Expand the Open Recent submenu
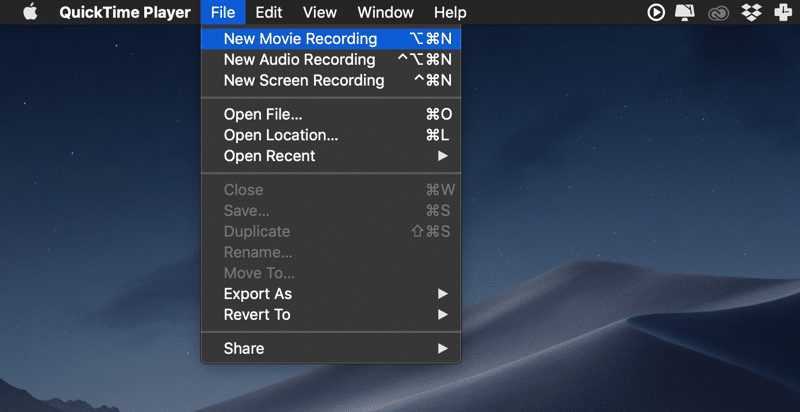 (x=330, y=156)
